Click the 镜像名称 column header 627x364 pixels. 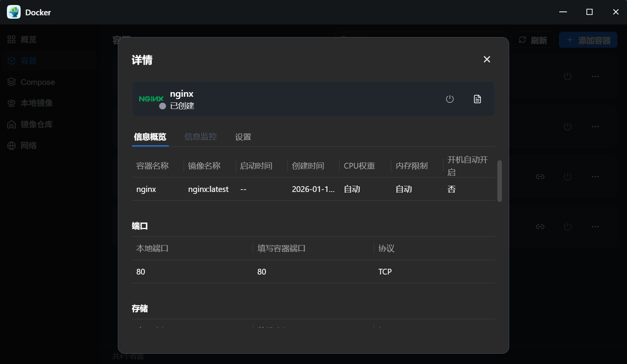coord(204,166)
